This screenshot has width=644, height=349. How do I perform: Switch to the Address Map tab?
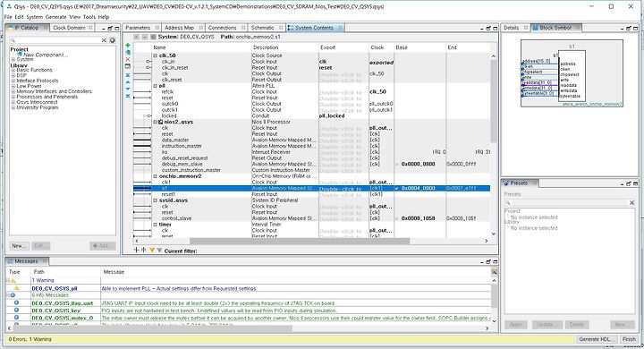point(179,28)
